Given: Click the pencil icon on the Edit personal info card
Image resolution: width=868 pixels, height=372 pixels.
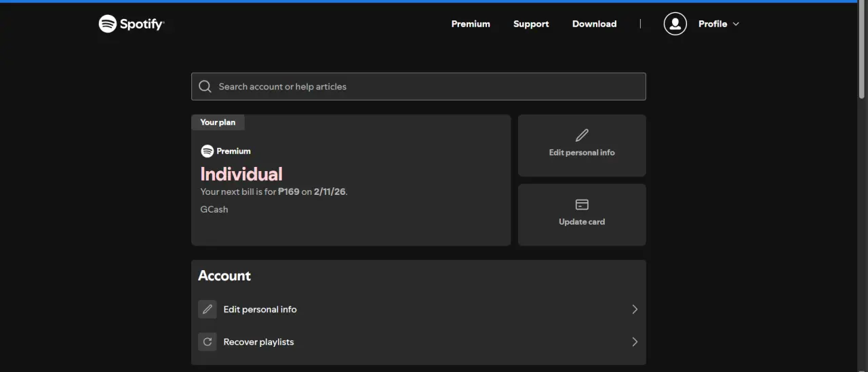Looking at the screenshot, I should pos(582,135).
